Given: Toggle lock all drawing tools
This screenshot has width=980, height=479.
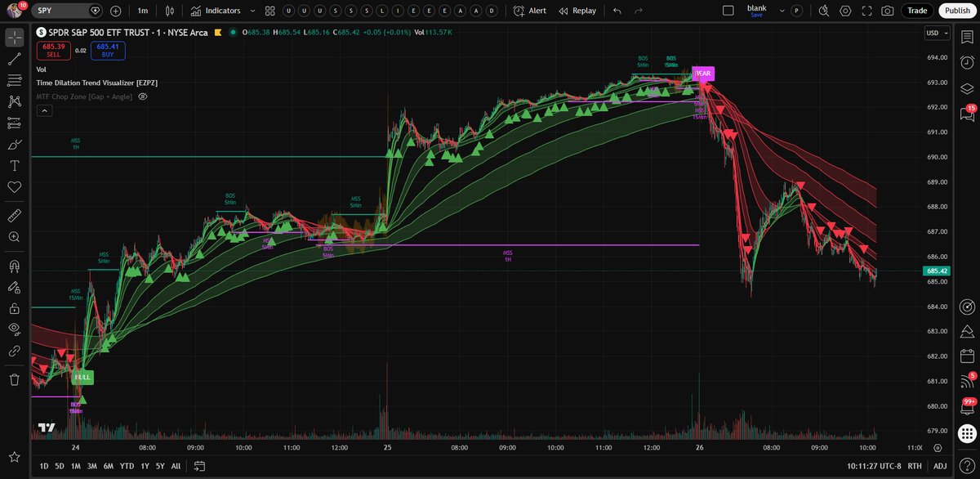Looking at the screenshot, I should [x=14, y=308].
